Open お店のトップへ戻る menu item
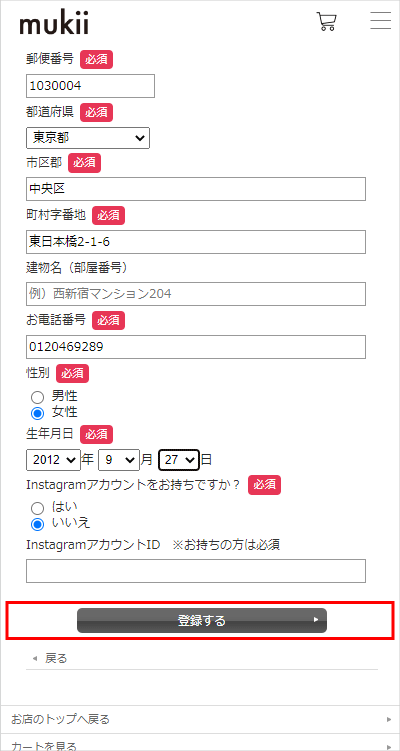400x751 pixels. point(200,719)
